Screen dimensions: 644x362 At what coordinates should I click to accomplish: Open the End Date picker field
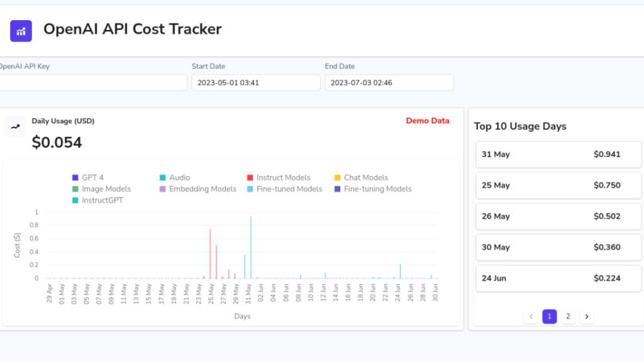(389, 83)
